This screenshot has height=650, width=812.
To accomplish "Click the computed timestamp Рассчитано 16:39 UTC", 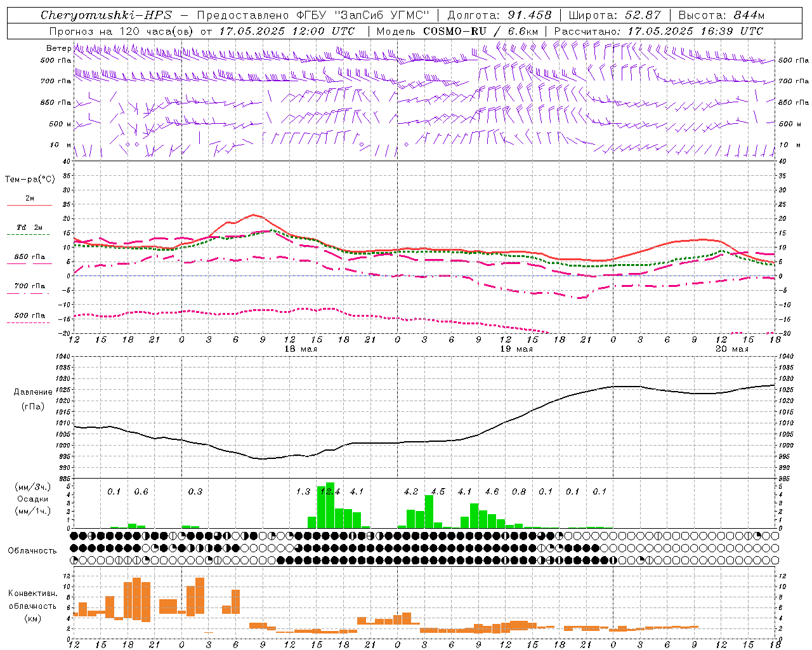I will pos(658,31).
